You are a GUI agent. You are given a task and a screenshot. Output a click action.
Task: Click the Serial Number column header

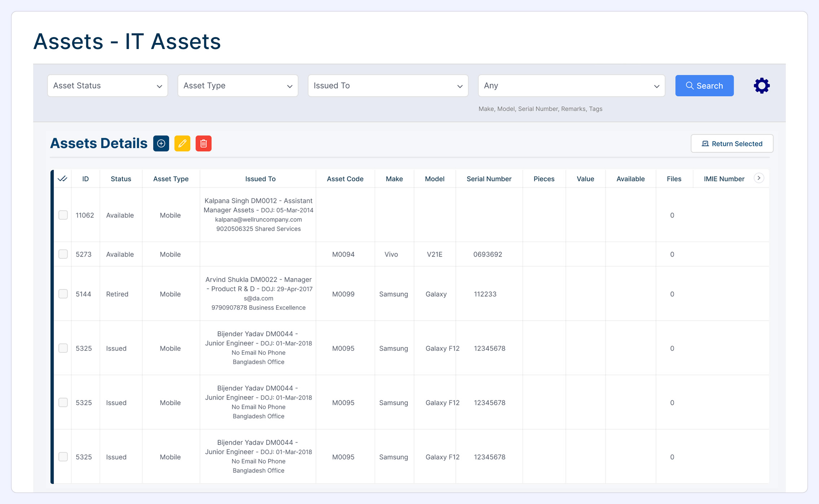(x=489, y=179)
